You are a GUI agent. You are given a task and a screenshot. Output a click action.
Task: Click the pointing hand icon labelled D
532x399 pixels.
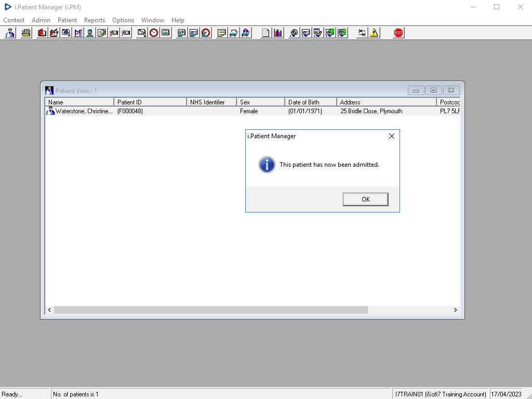click(x=114, y=33)
